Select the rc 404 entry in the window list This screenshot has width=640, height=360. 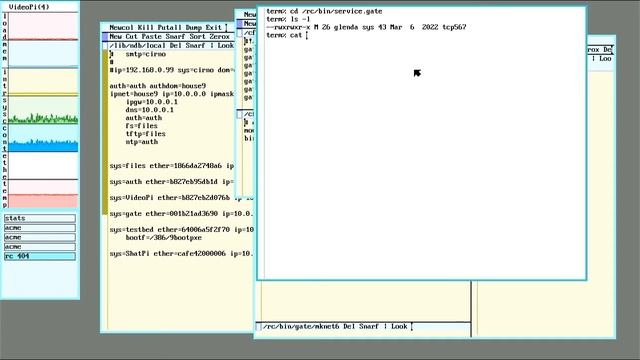(x=40, y=256)
